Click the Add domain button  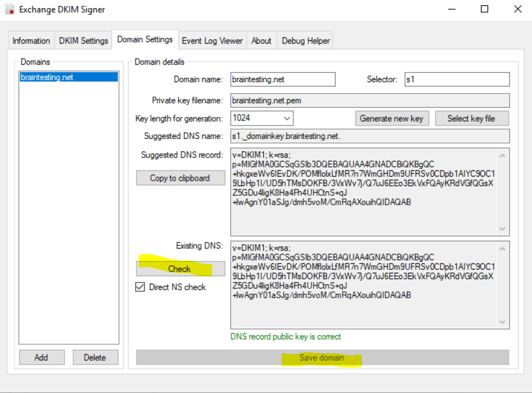pyautogui.click(x=42, y=358)
